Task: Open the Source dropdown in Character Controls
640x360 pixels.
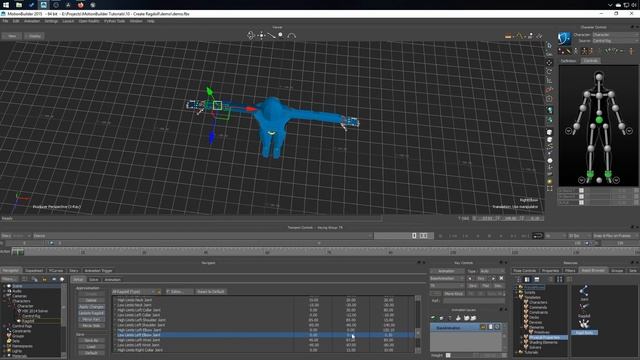Action: tap(615, 41)
